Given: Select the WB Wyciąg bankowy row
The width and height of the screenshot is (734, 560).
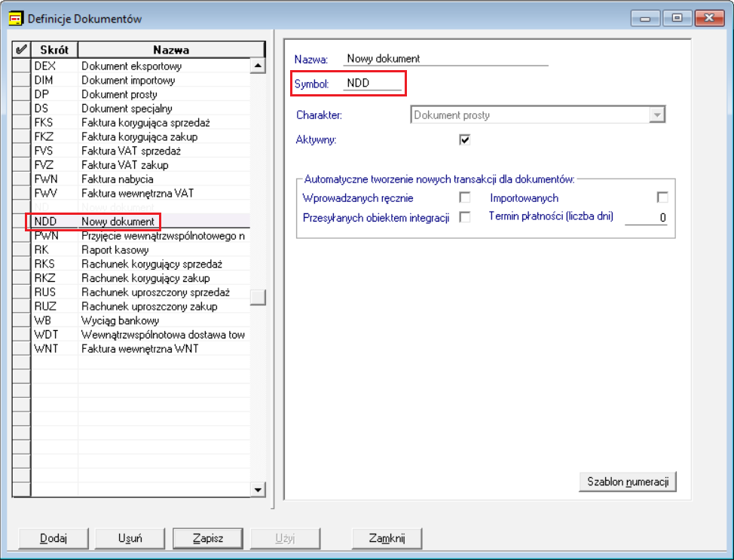Looking at the screenshot, I should click(x=140, y=320).
